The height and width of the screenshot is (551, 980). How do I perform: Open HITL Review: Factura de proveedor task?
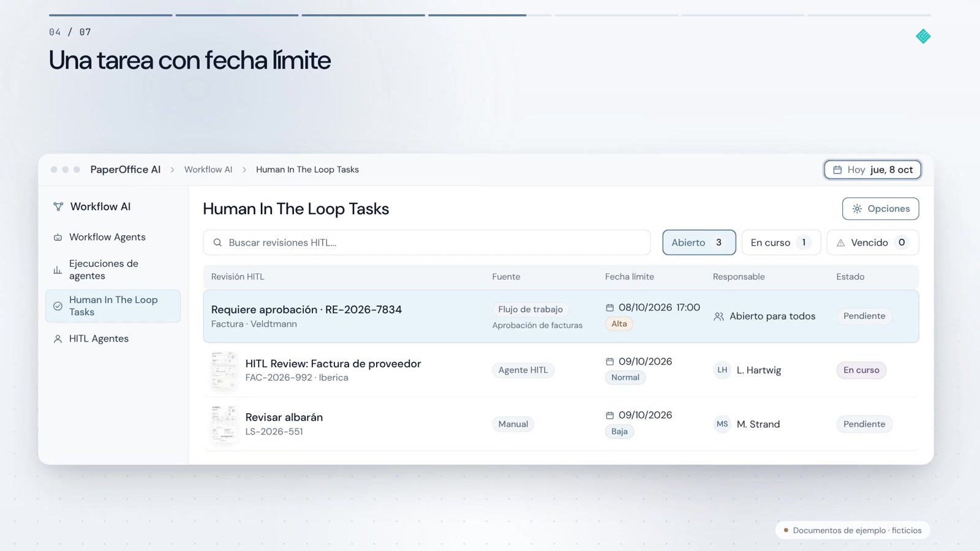coord(333,364)
